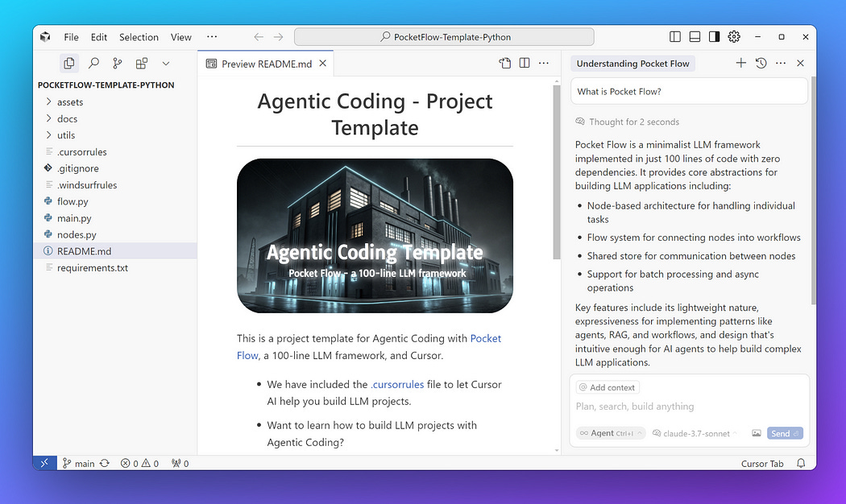Screen dimensions: 846x504
Task: Toggle the bottom panel visibility
Action: coord(694,36)
